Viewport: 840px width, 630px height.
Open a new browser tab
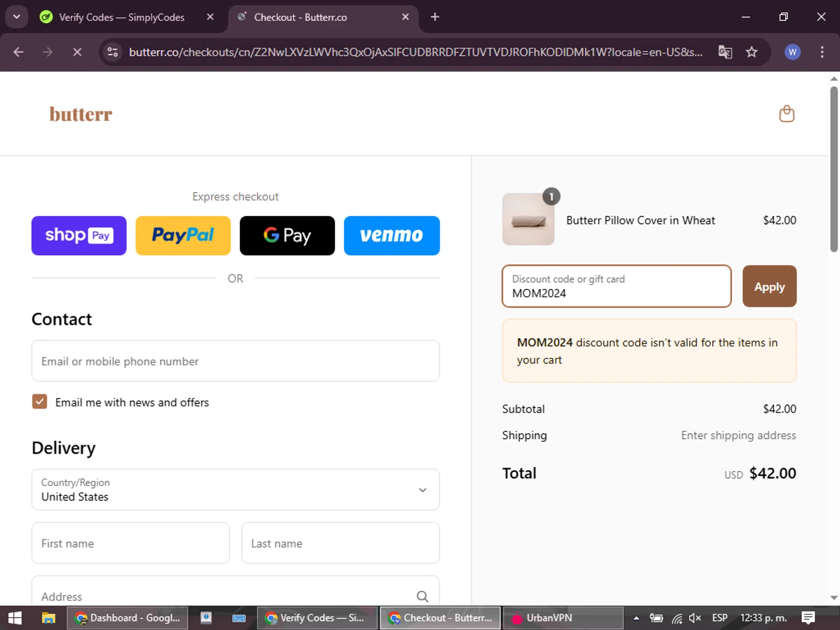[435, 17]
